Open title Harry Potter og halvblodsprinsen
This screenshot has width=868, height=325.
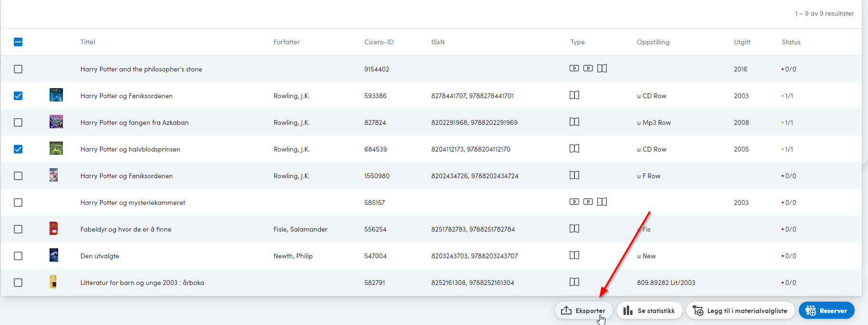[x=130, y=149]
